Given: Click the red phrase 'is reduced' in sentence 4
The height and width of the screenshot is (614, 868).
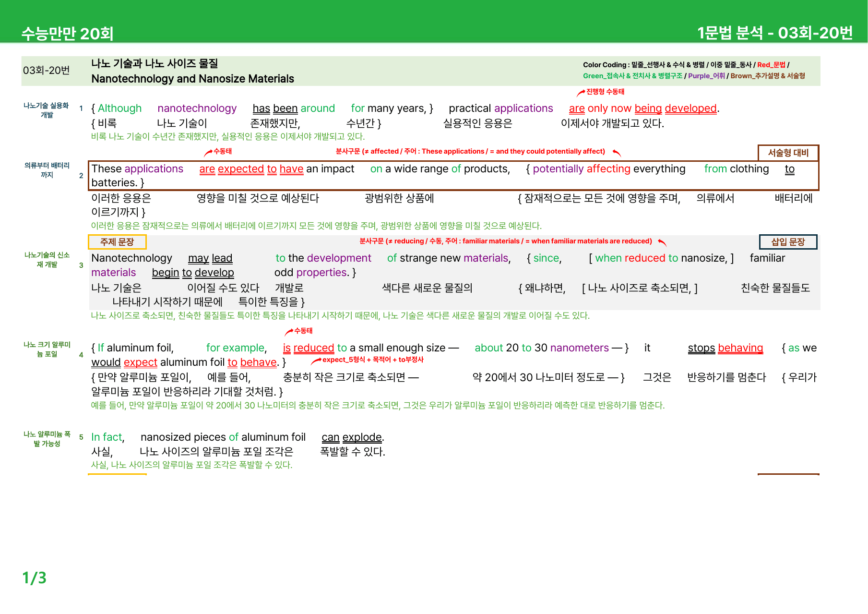Looking at the screenshot, I should [309, 348].
